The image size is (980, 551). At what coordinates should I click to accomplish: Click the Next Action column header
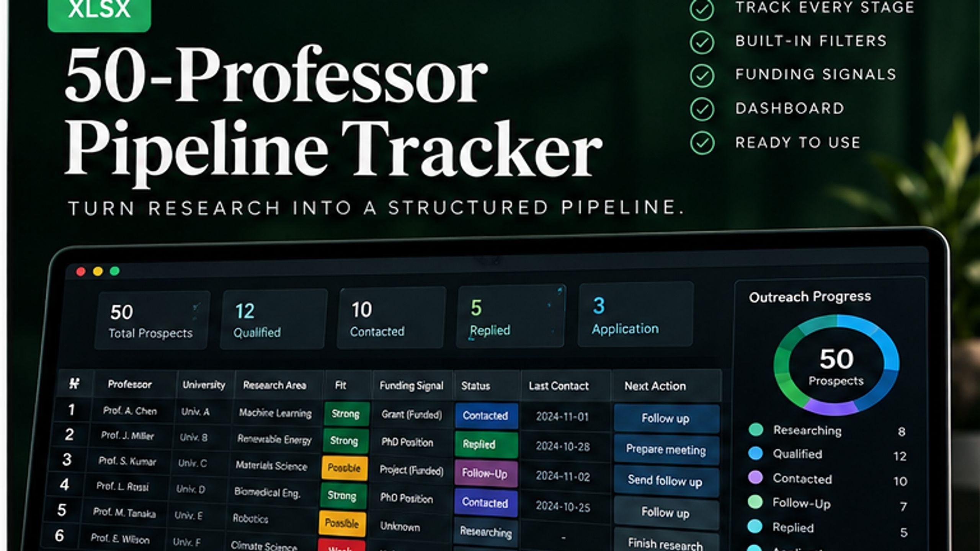655,386
